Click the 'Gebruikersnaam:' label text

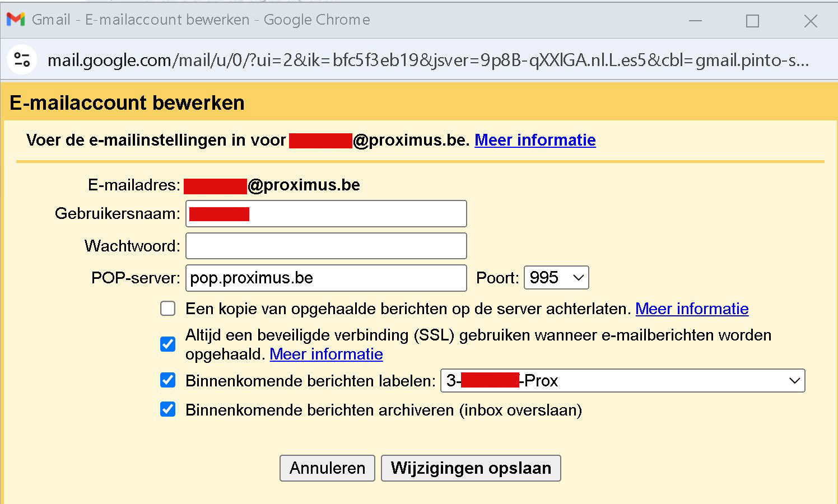click(118, 213)
